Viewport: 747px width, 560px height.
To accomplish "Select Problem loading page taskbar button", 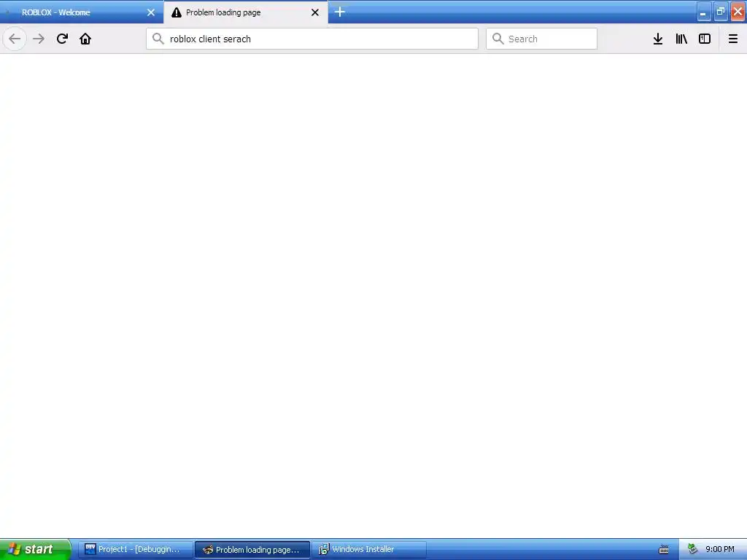I will coord(252,550).
